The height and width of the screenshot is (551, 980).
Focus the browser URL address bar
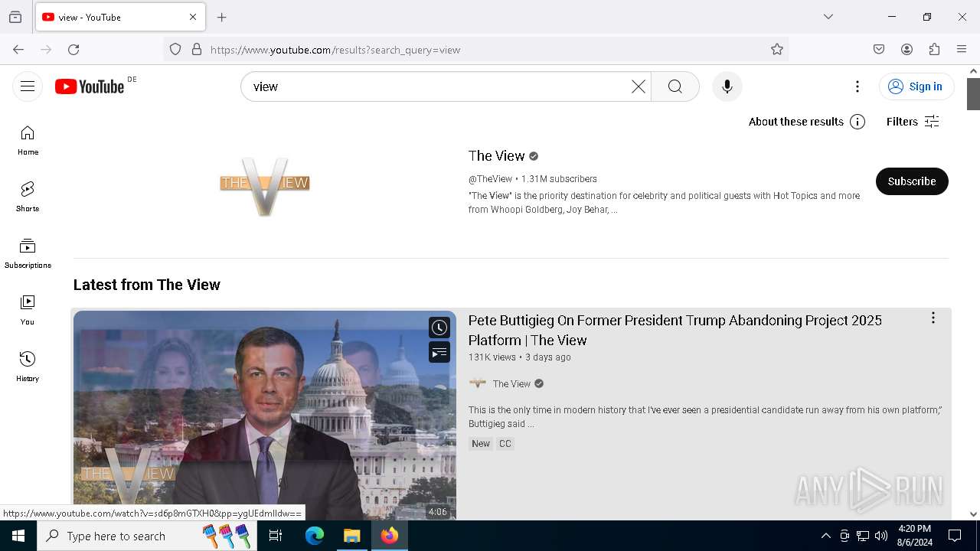click(x=486, y=50)
